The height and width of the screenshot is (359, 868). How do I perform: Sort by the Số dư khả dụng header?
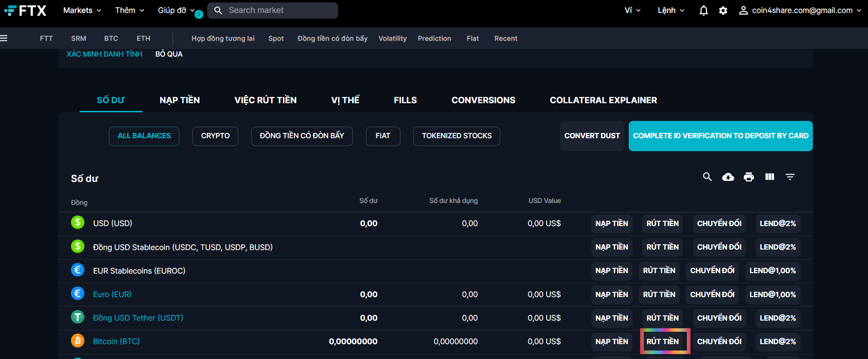pyautogui.click(x=454, y=201)
